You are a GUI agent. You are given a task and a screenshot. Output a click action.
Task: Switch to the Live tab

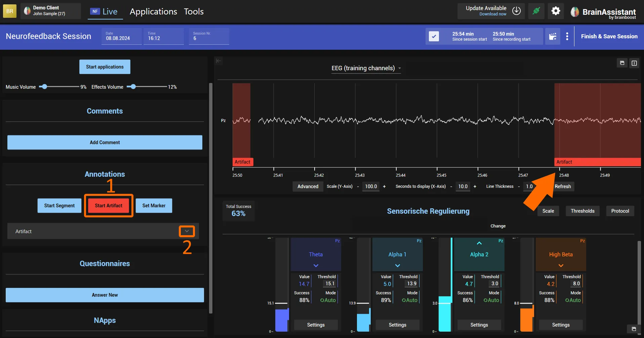point(105,11)
